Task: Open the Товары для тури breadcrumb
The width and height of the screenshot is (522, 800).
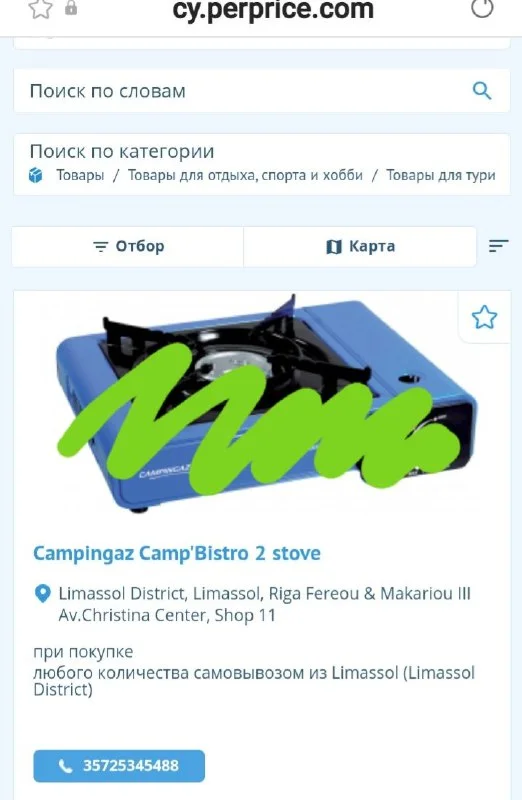Action: pyautogui.click(x=441, y=175)
